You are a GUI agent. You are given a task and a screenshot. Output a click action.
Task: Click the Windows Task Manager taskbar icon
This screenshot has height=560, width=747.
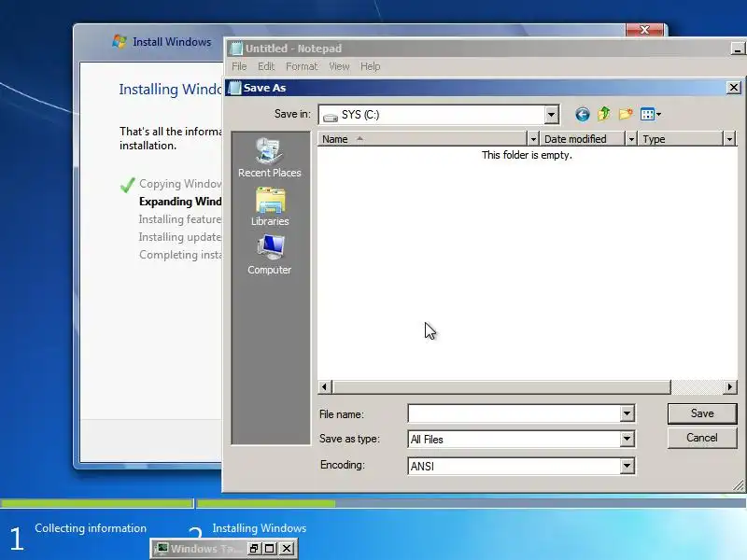click(x=162, y=549)
